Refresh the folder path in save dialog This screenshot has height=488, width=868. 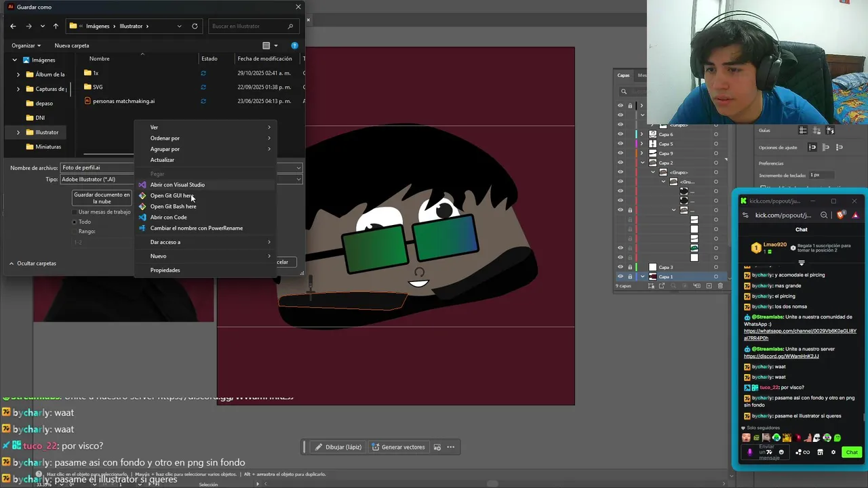coord(195,26)
